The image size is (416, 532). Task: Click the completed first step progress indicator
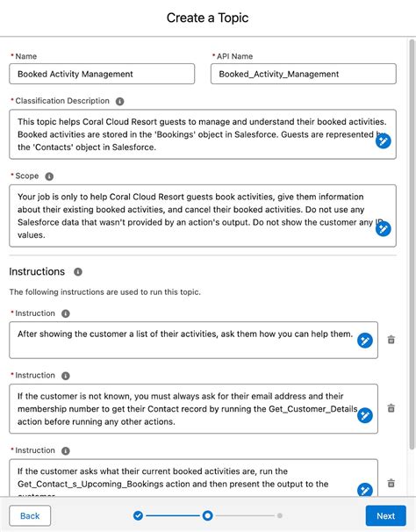pos(138,515)
